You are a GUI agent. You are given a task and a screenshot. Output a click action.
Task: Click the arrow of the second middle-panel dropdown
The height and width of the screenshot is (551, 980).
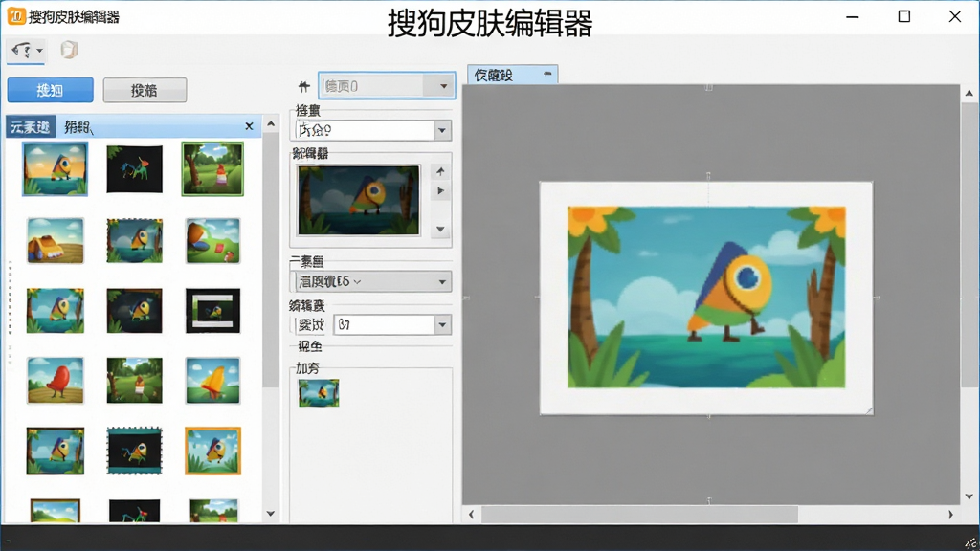pyautogui.click(x=442, y=130)
